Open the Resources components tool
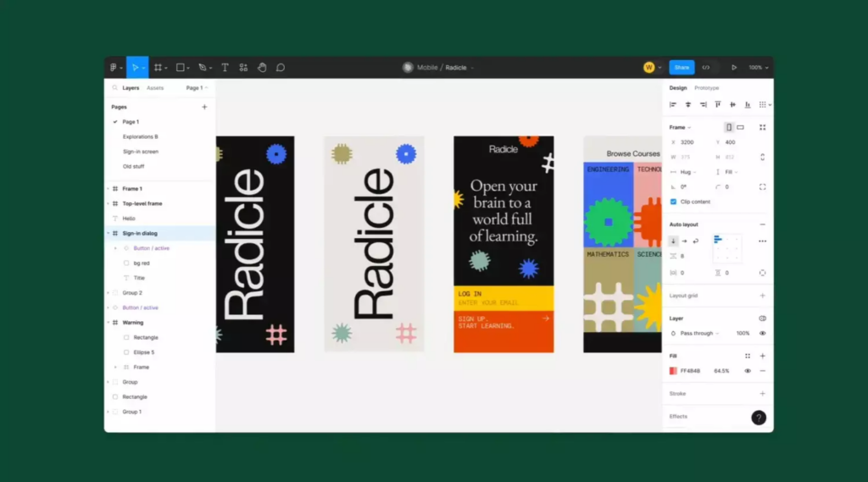The height and width of the screenshot is (482, 868). 243,68
